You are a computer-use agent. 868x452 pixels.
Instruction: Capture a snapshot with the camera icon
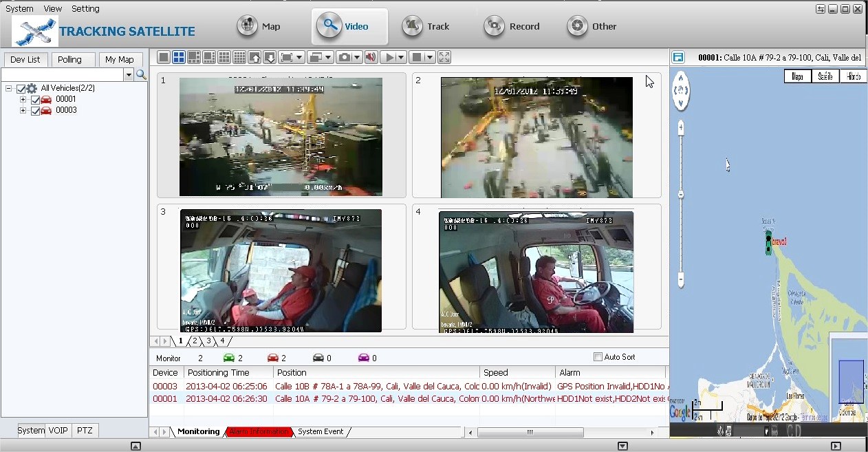(x=345, y=57)
